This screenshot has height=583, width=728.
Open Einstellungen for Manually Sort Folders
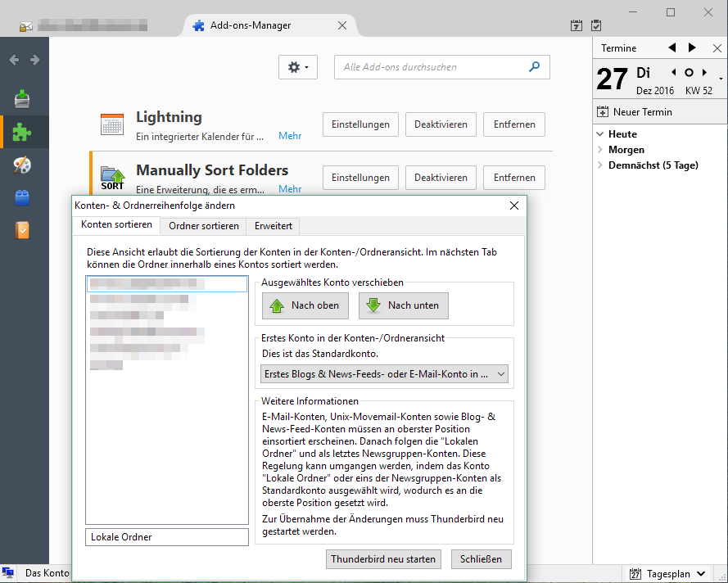[361, 178]
